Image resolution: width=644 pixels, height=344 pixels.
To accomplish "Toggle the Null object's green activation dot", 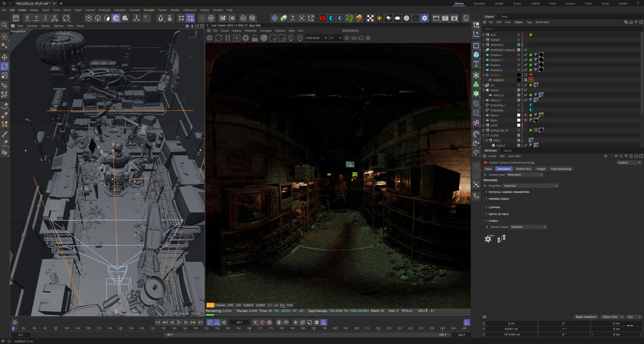I will point(531,35).
